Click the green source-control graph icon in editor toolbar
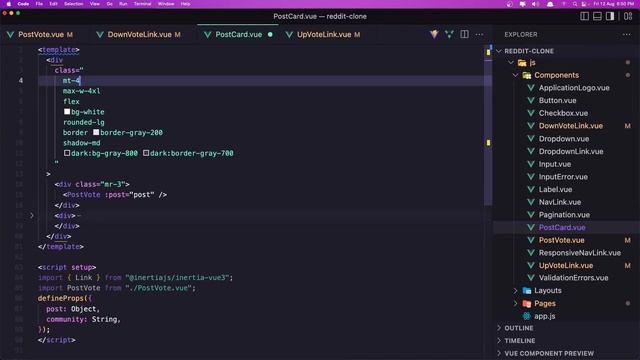The image size is (640, 360). point(449,34)
